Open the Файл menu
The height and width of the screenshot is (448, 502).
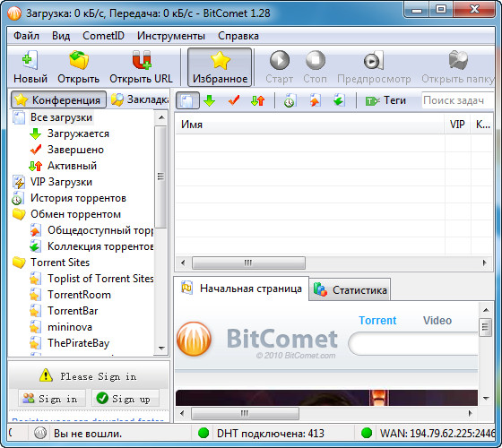coord(26,36)
